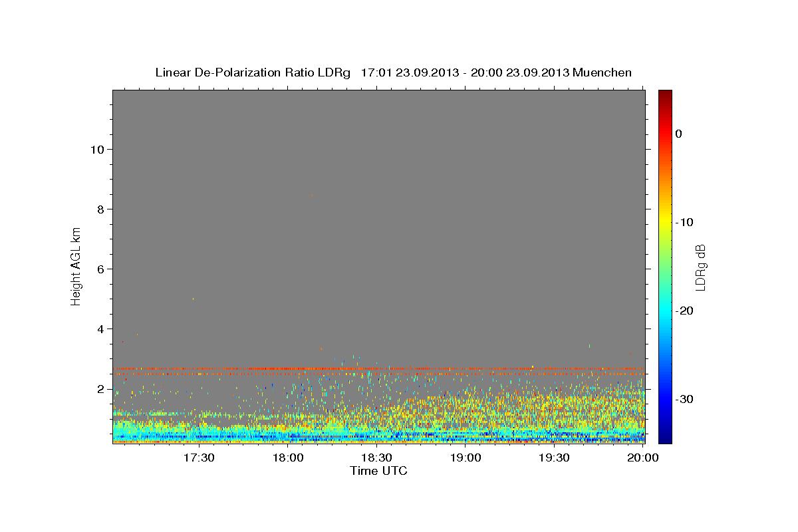The width and height of the screenshot is (798, 532).
Task: Click the 18:00 time tick label
Action: tap(288, 458)
